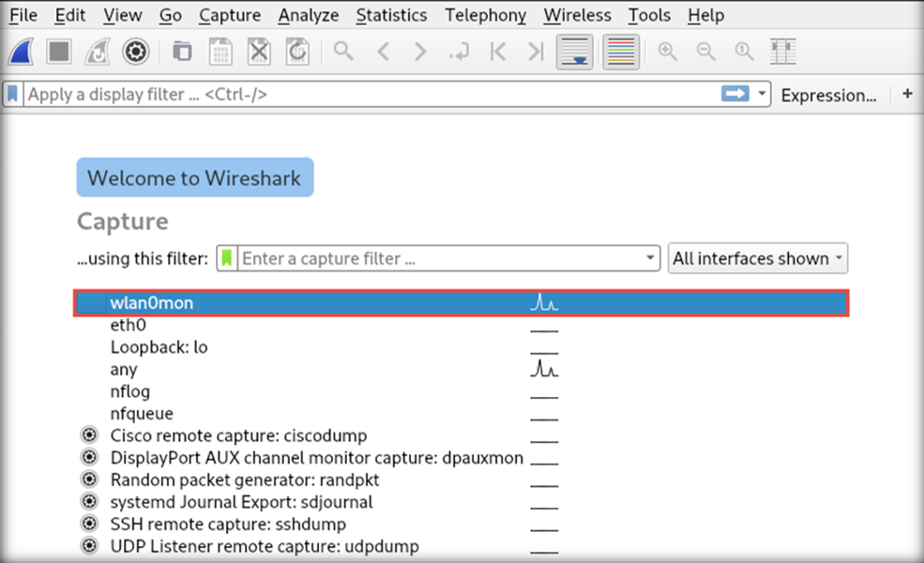Restart the current capture icon

click(98, 52)
